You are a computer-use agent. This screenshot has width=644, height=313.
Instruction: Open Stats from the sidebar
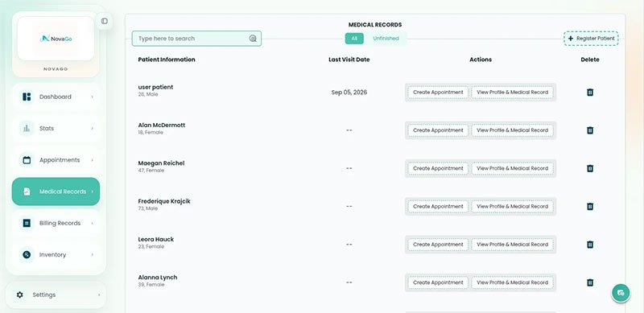[56, 129]
